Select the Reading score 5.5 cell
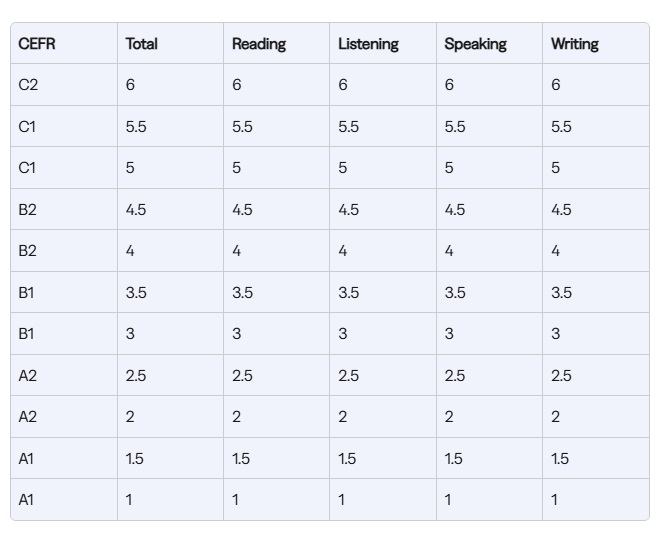The width and height of the screenshot is (660, 537). click(242, 127)
